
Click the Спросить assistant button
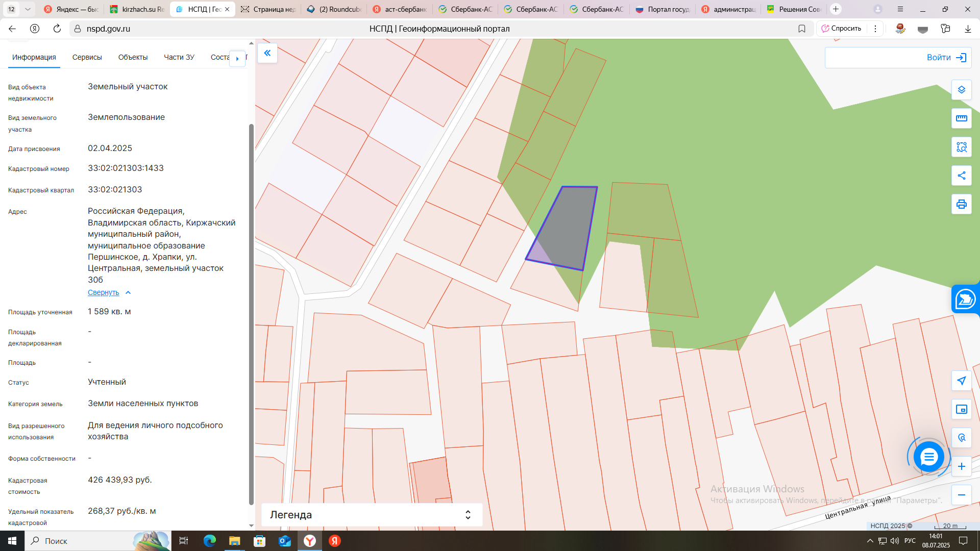coord(841,29)
